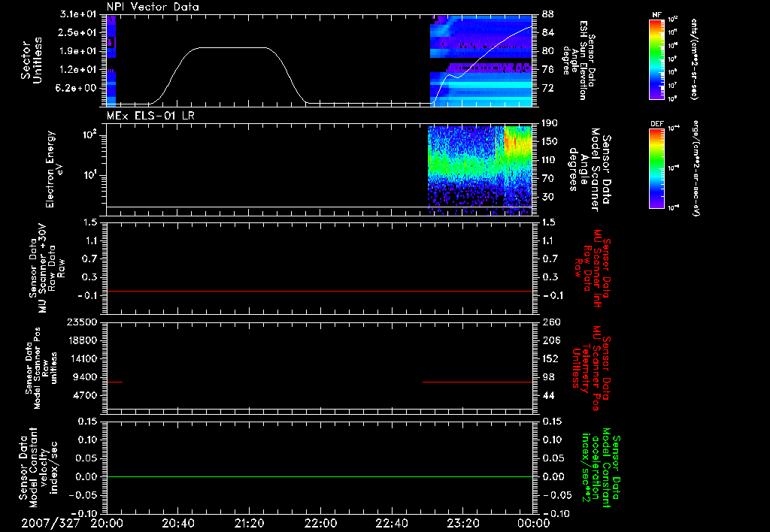The height and width of the screenshot is (532, 770).
Task: Click the '88' elevation angle tick
Action: pos(548,14)
